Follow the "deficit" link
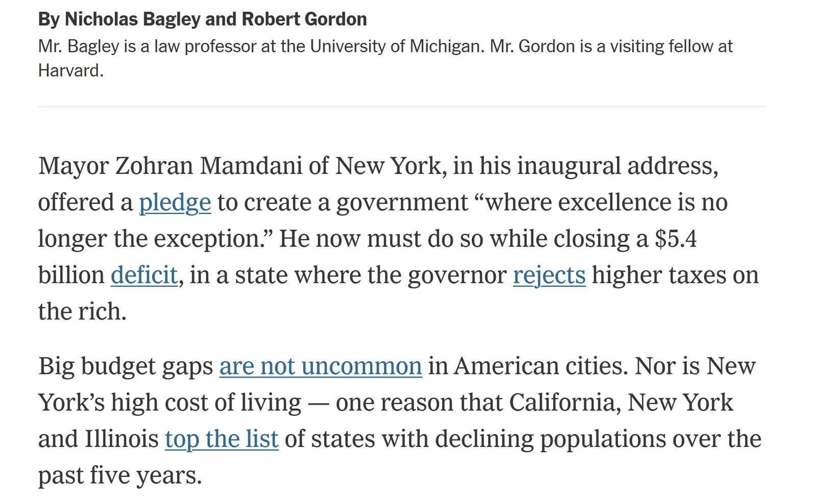Image resolution: width=817 pixels, height=504 pixels. click(144, 275)
